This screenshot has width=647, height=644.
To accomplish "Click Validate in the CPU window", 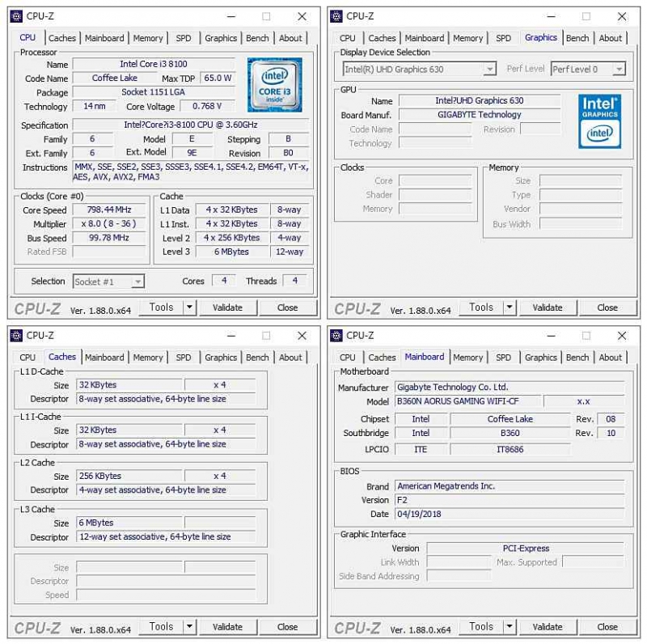I will tap(228, 307).
